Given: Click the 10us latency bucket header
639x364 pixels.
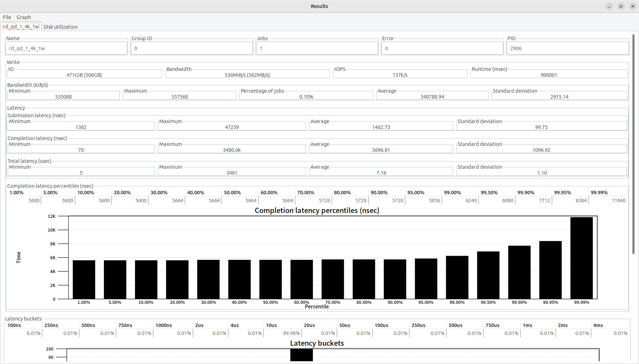Looking at the screenshot, I should tap(271, 325).
